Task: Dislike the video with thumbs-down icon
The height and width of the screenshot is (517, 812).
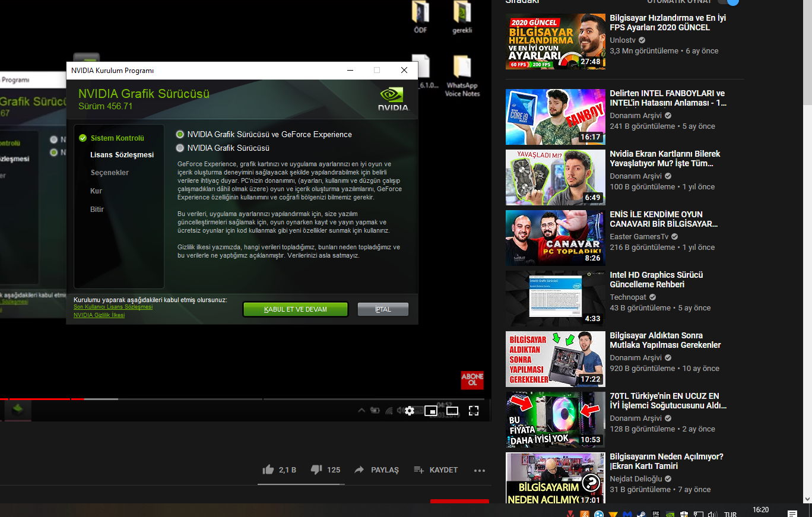Action: [x=316, y=470]
